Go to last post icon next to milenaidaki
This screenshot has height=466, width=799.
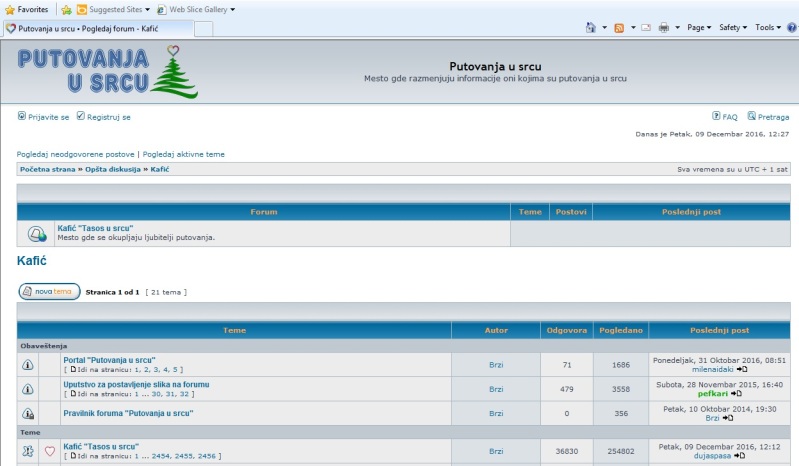click(742, 369)
